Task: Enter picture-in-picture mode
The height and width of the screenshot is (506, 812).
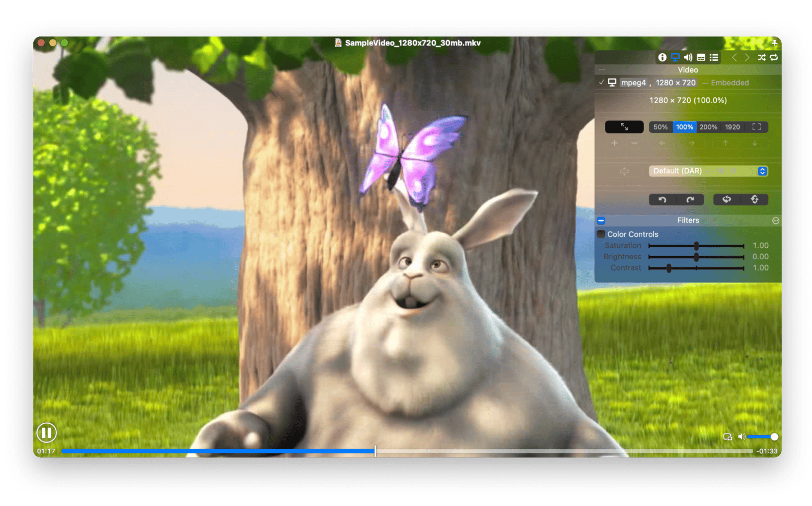Action: [728, 437]
